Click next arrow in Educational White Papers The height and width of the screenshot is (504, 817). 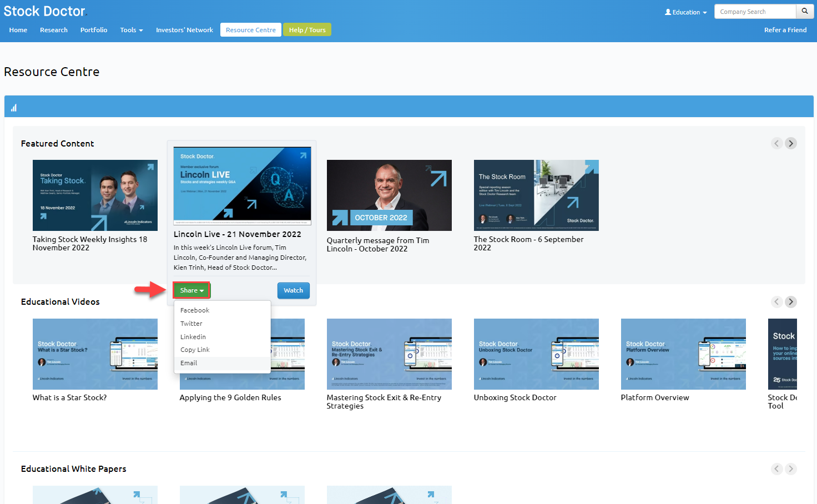[x=791, y=469]
